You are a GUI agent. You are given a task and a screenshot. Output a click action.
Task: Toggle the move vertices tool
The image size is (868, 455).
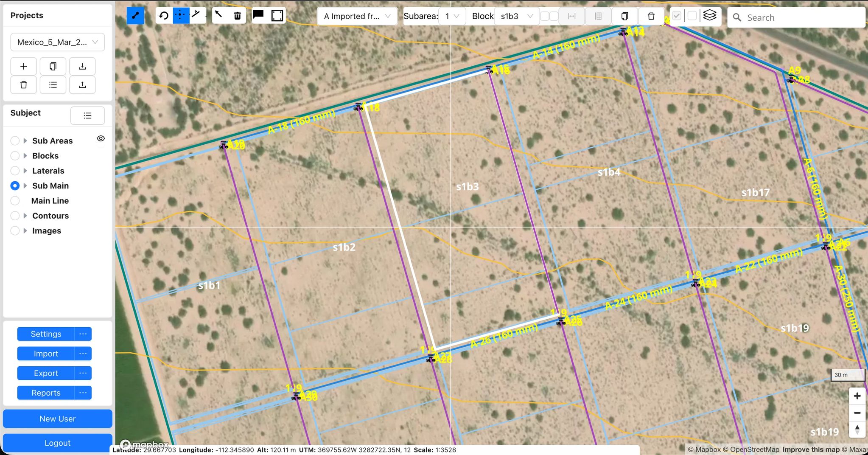point(181,16)
